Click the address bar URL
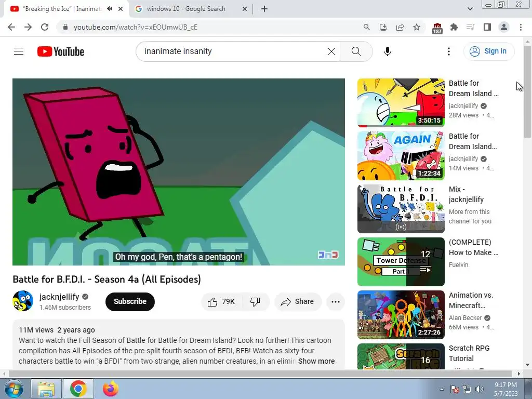 tap(136, 27)
